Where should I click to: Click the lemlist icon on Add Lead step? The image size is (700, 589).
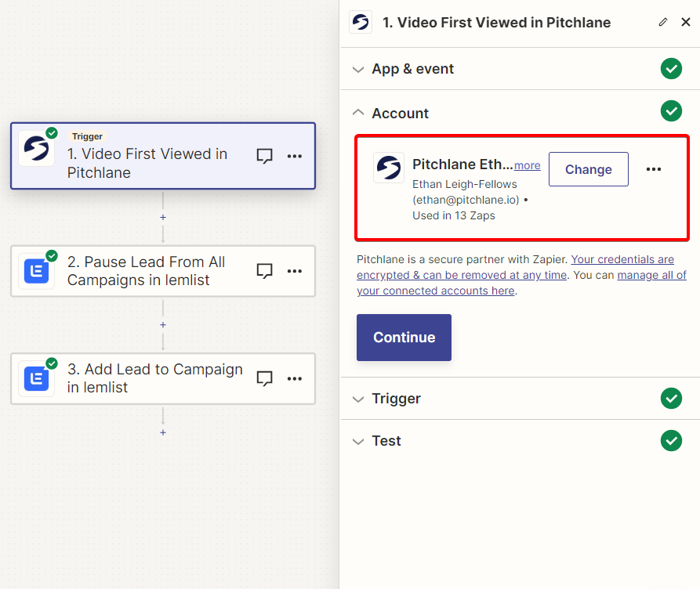click(36, 378)
